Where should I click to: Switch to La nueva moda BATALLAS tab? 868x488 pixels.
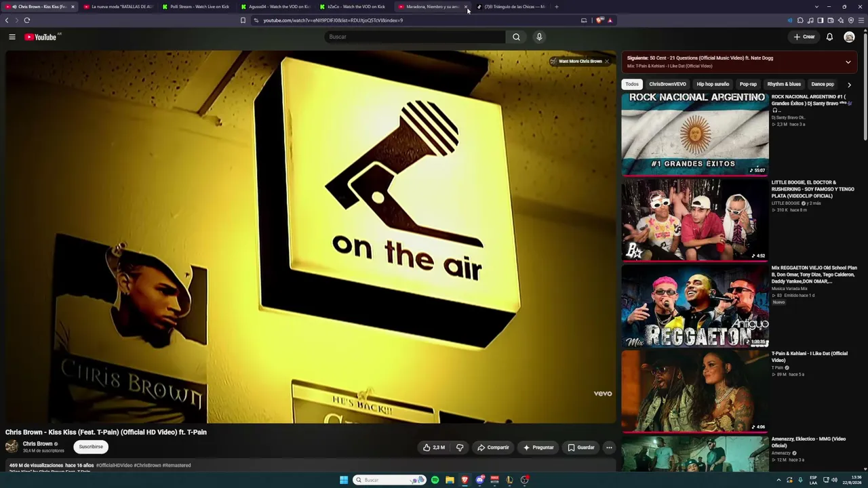(118, 7)
